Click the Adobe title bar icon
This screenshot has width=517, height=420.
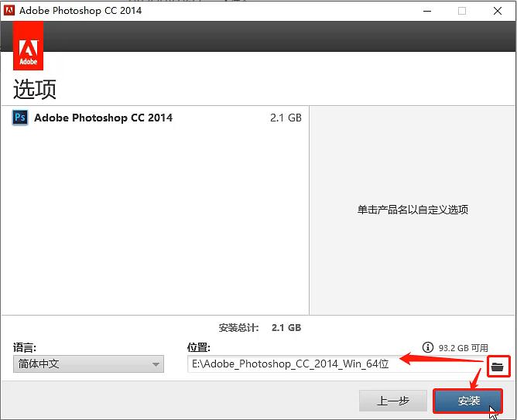tap(9, 10)
